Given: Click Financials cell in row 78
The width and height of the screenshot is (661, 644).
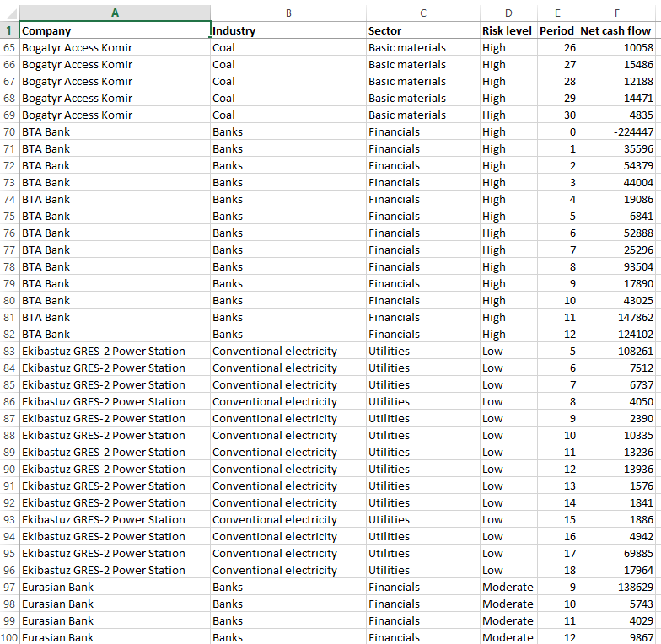Looking at the screenshot, I should (423, 266).
